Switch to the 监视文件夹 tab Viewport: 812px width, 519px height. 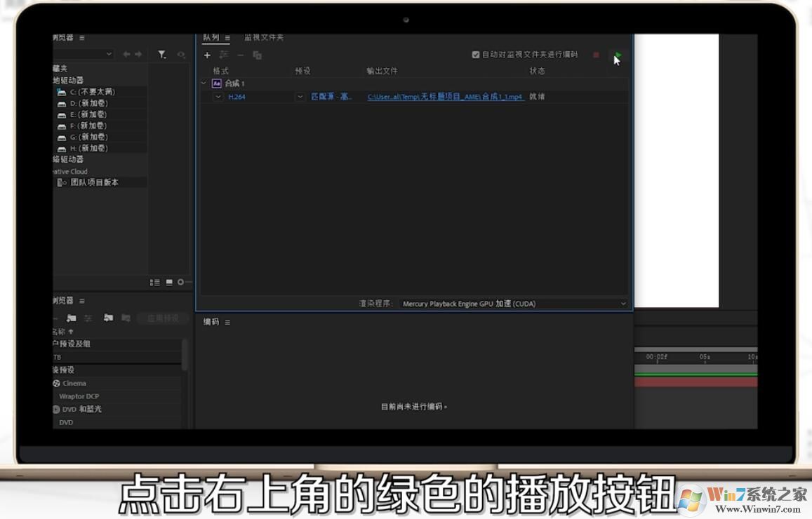[x=263, y=36]
